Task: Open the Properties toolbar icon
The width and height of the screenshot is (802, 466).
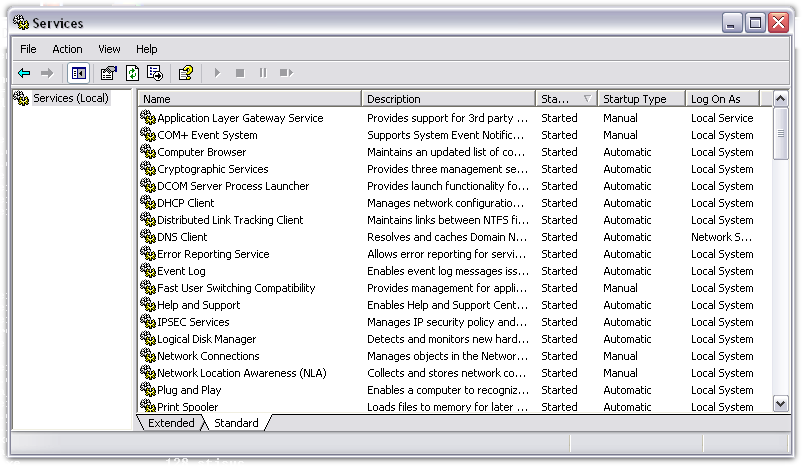Action: tap(108, 73)
